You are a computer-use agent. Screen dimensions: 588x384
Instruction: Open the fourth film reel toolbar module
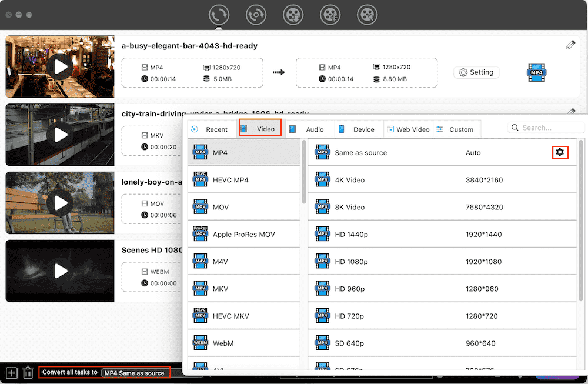tap(330, 15)
